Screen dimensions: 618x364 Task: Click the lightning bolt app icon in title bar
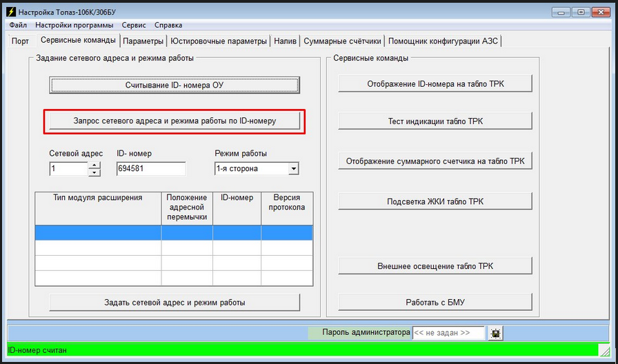pos(11,12)
